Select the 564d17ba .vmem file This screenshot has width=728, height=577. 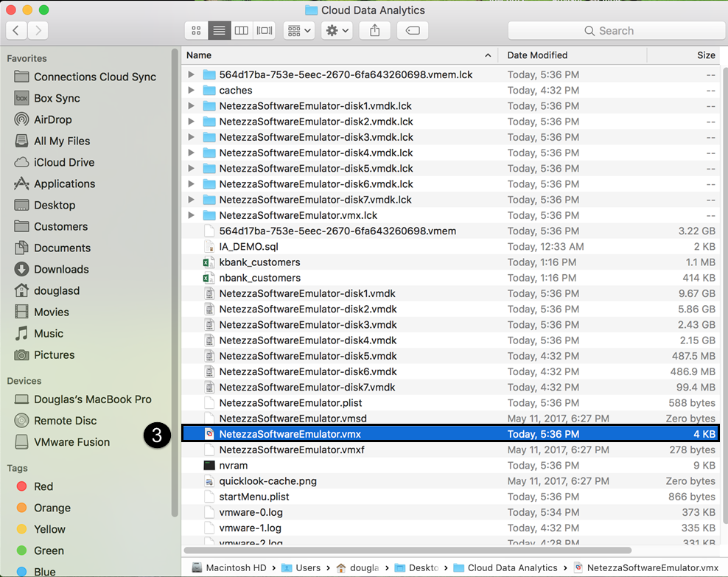450,231
